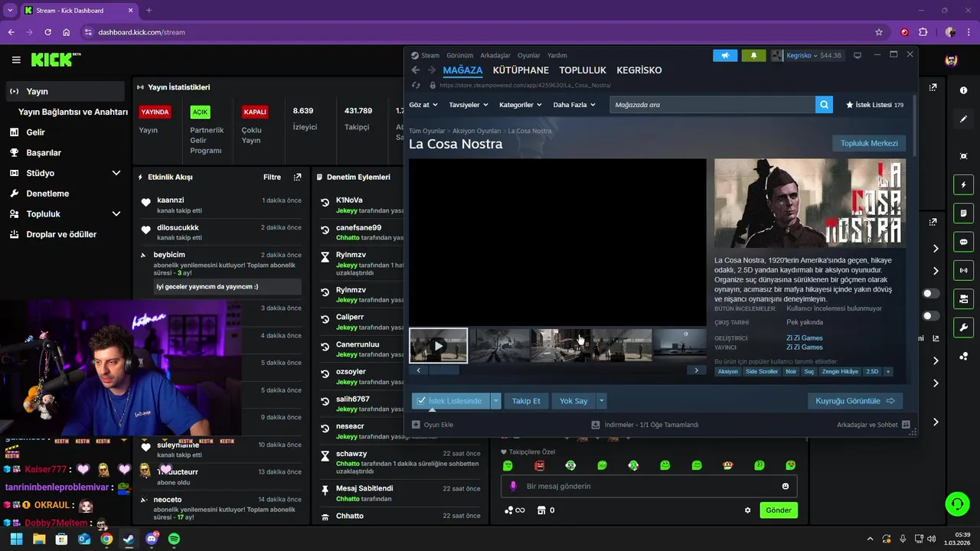980x551 pixels.
Task: Open the Arkadaşlar menu in Steam
Action: click(495, 55)
